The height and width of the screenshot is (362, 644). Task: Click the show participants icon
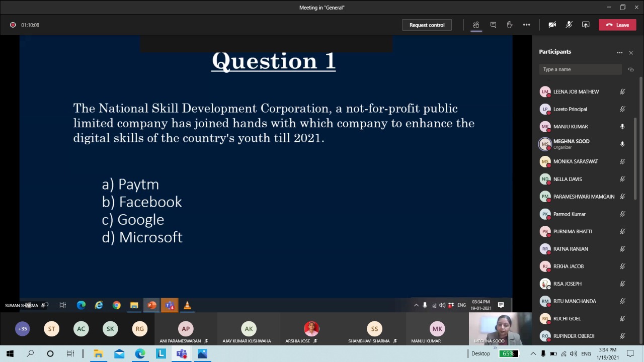476,25
